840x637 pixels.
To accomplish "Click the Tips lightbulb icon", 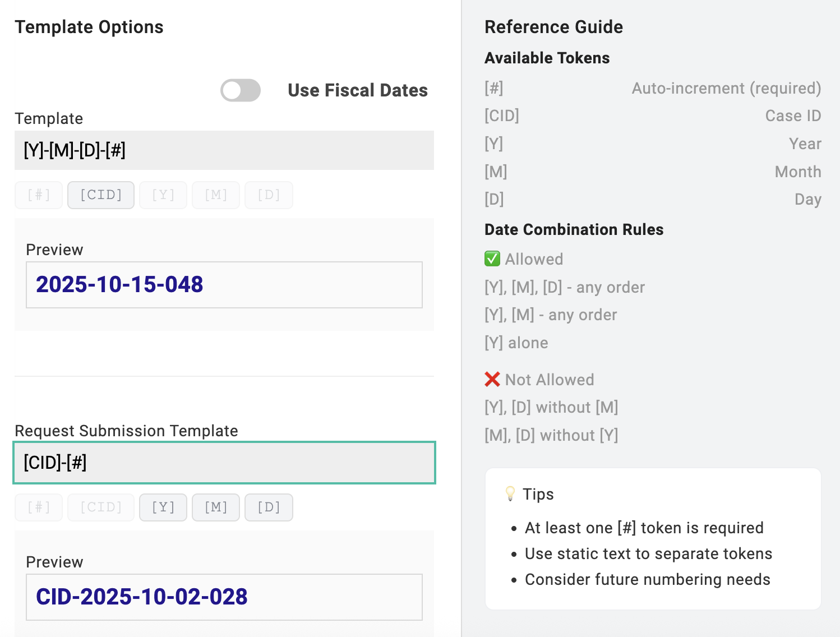I will tap(510, 494).
